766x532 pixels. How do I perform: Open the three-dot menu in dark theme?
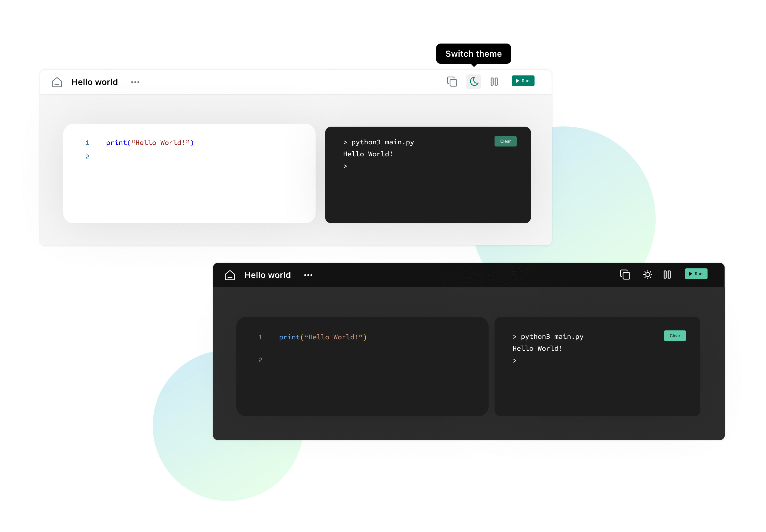click(308, 275)
